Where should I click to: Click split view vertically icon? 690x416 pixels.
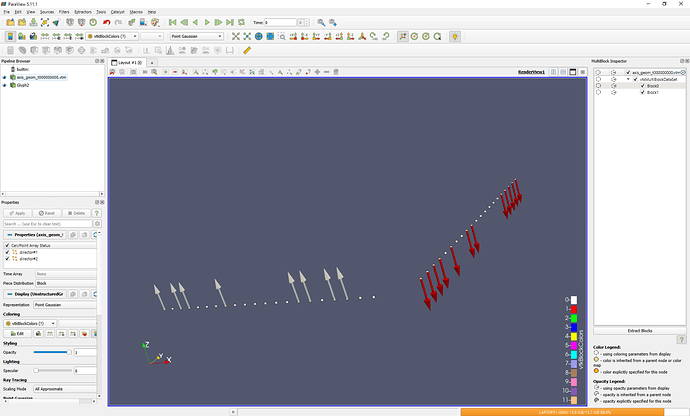[x=563, y=72]
